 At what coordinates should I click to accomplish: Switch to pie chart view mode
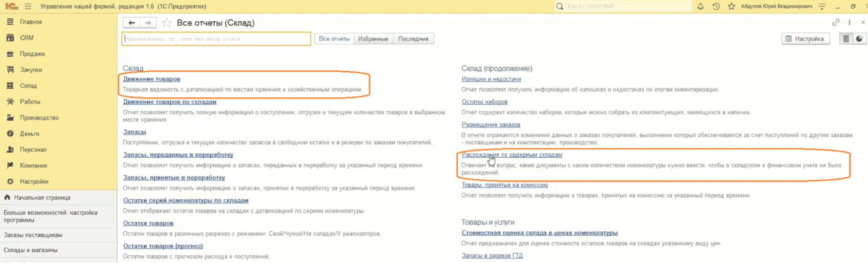(x=859, y=39)
